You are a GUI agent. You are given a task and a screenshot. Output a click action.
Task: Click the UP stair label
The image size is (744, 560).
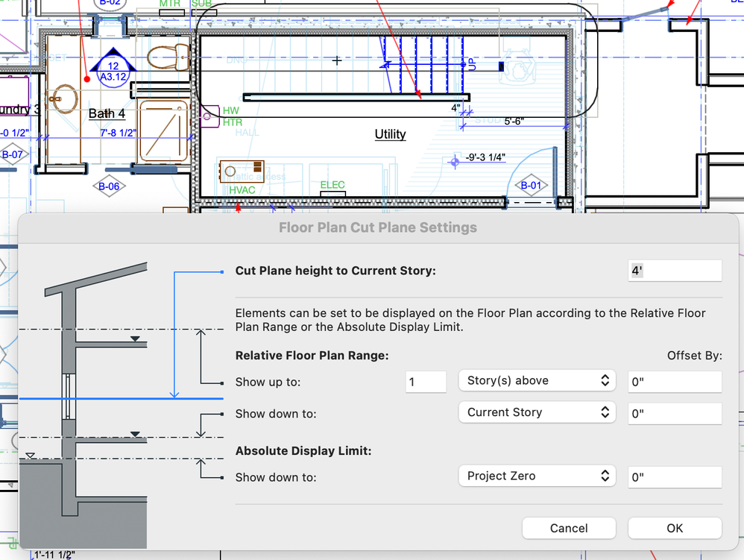pos(472,65)
